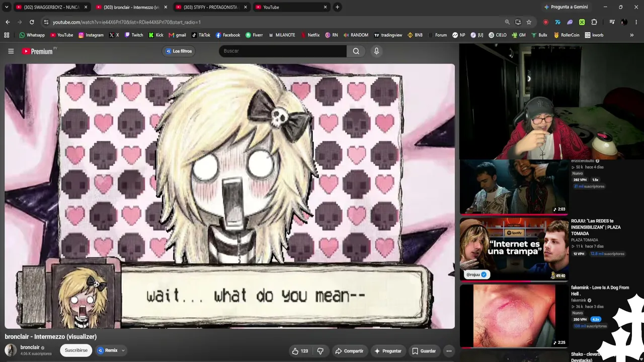The image size is (644, 362).
Task: Open PLAZA TOMADA channel name
Action: coord(585,240)
